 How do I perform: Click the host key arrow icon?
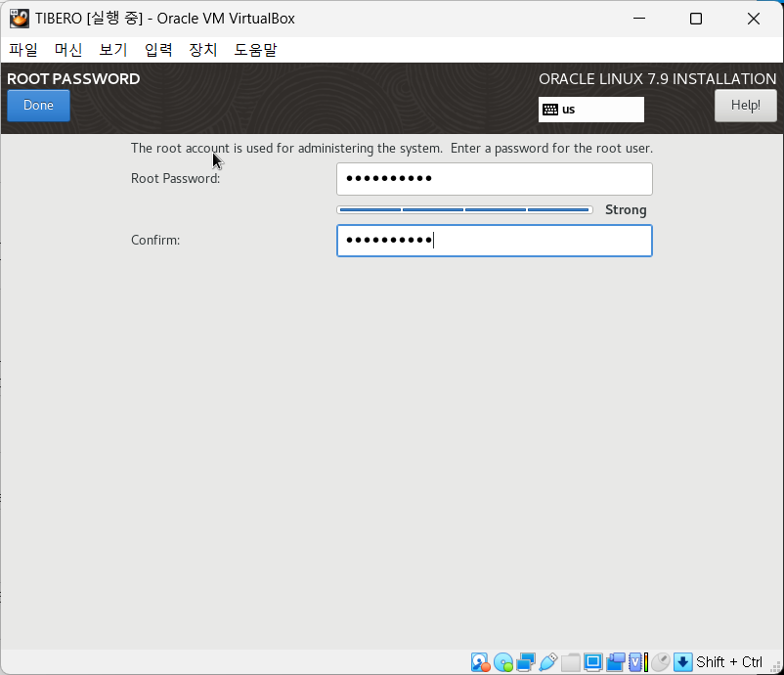(x=683, y=662)
